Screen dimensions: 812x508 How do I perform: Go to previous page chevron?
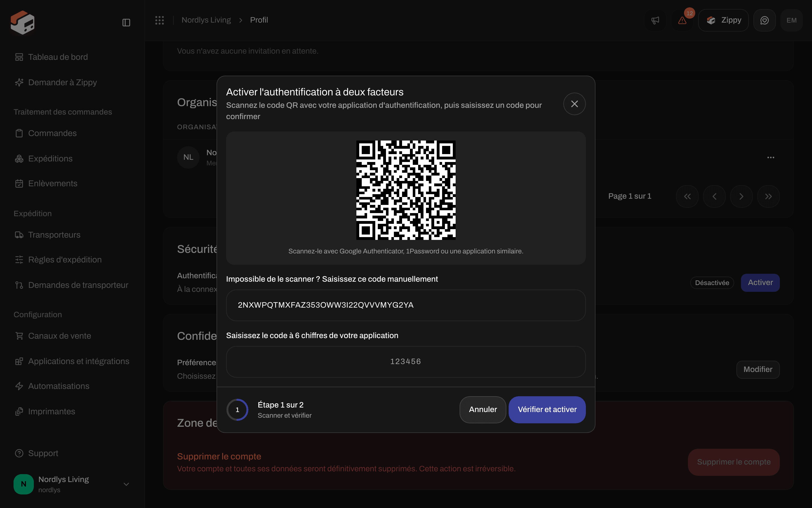click(714, 196)
